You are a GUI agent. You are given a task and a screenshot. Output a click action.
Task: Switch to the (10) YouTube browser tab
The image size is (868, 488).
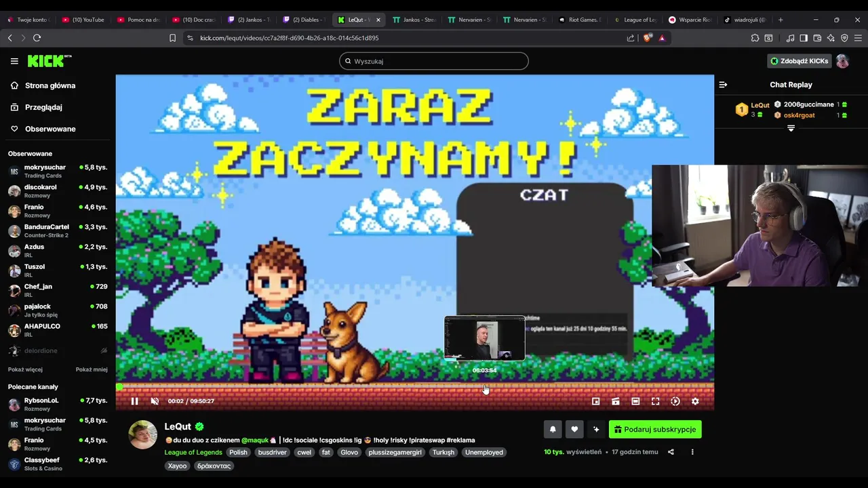[83, 20]
